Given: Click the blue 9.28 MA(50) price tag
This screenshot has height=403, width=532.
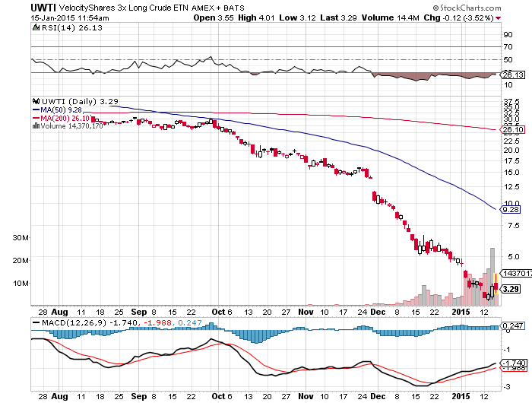Looking at the screenshot, I should [x=510, y=209].
